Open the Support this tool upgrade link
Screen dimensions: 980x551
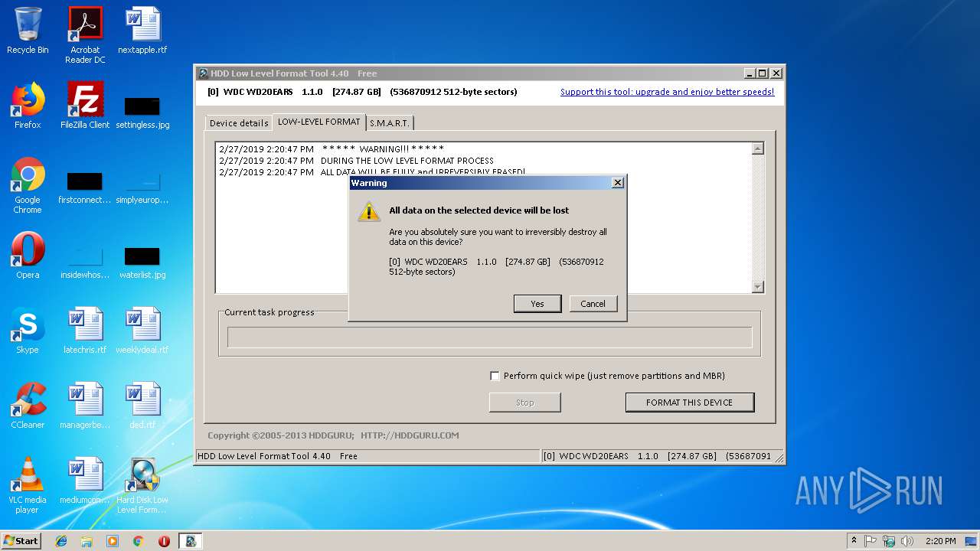point(667,92)
